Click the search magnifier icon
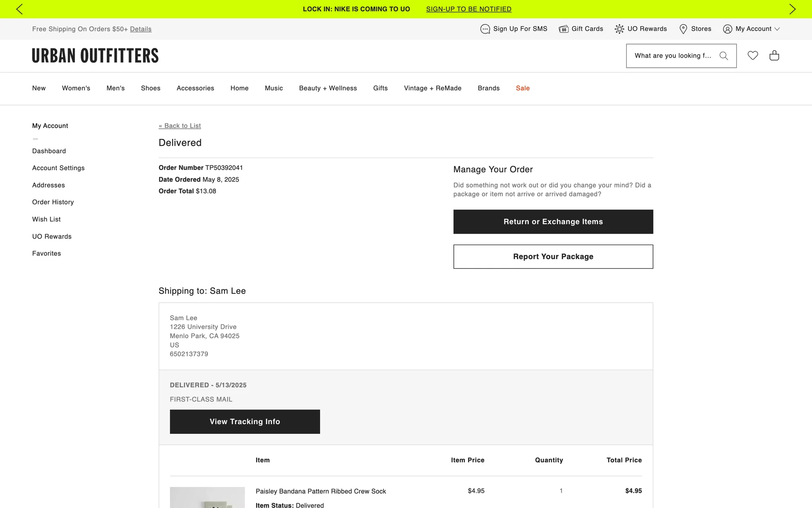 click(x=724, y=56)
